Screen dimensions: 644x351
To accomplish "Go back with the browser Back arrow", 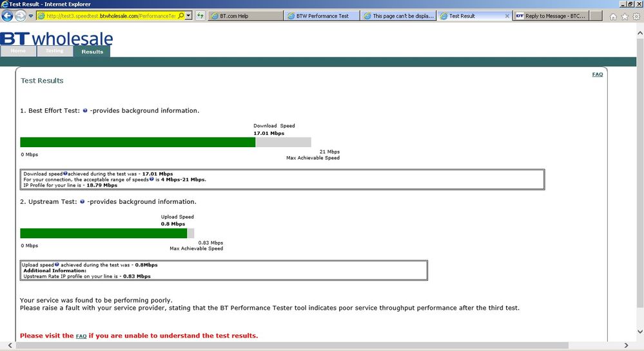I will point(7,16).
